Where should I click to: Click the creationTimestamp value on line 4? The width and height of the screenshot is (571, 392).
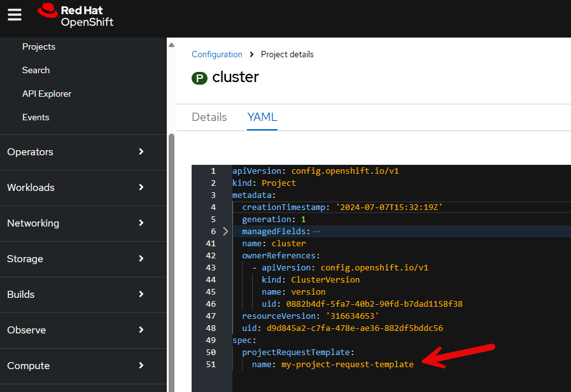click(390, 207)
